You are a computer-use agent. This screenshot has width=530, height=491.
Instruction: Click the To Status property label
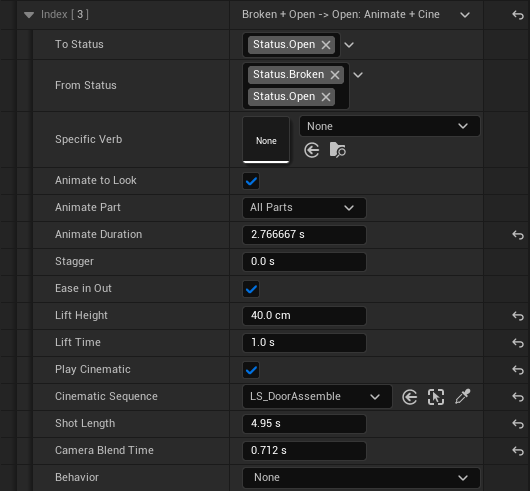point(79,45)
